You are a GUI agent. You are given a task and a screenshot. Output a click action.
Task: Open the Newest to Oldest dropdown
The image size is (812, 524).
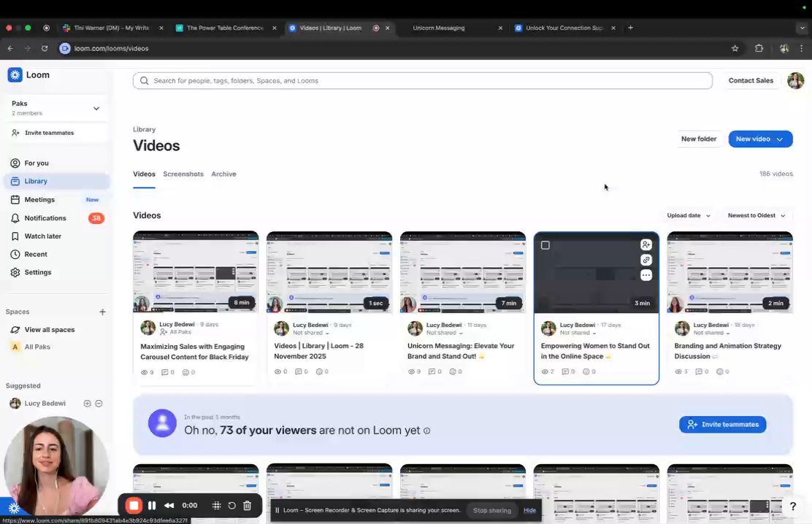756,215
